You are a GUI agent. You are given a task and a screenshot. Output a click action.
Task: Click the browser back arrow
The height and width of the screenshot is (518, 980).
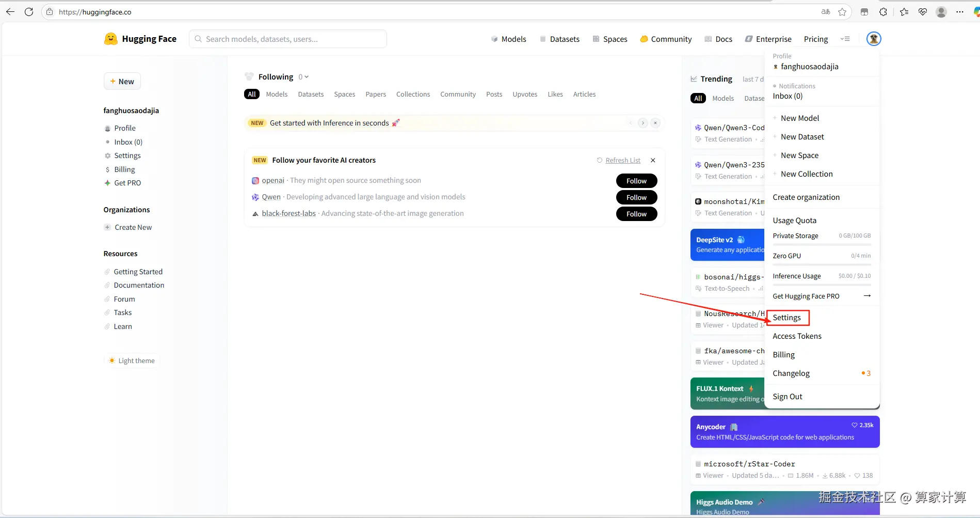point(10,12)
